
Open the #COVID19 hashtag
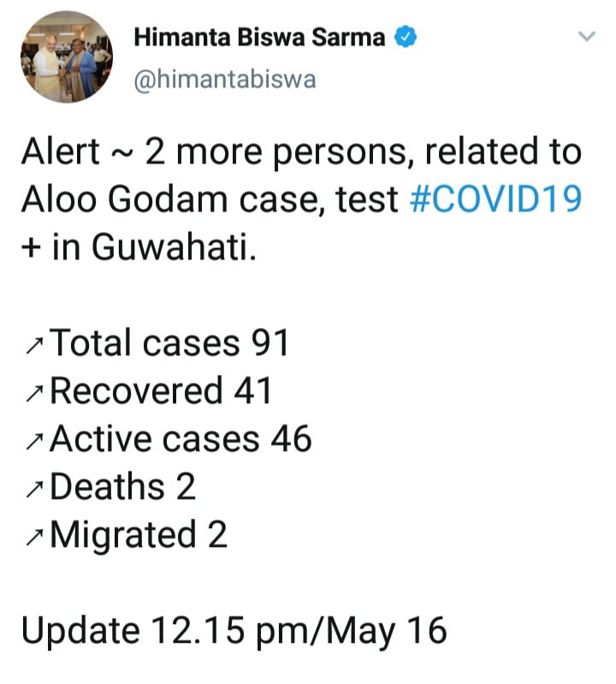496,199
